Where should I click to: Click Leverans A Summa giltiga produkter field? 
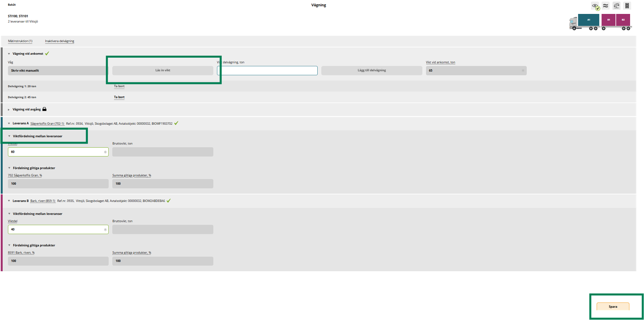click(163, 184)
